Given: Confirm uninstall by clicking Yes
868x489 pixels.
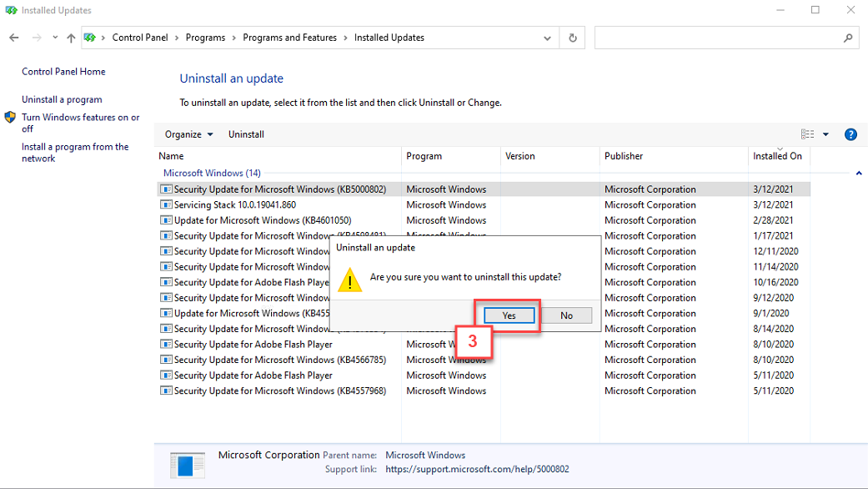Looking at the screenshot, I should click(x=509, y=315).
